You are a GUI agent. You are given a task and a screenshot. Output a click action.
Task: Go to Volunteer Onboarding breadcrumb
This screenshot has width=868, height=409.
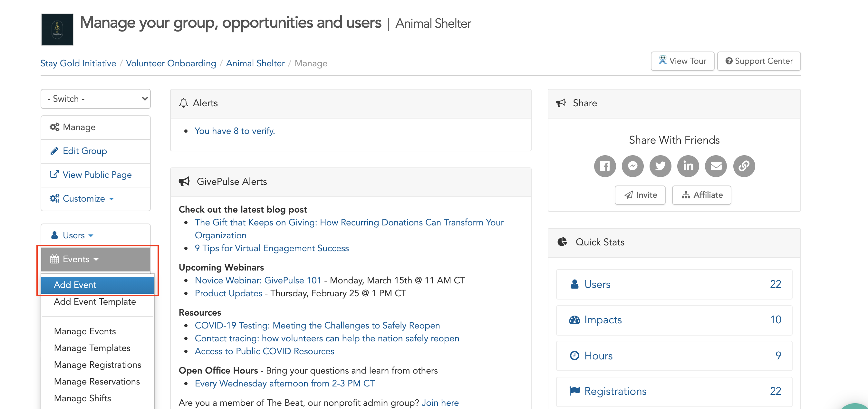click(171, 63)
